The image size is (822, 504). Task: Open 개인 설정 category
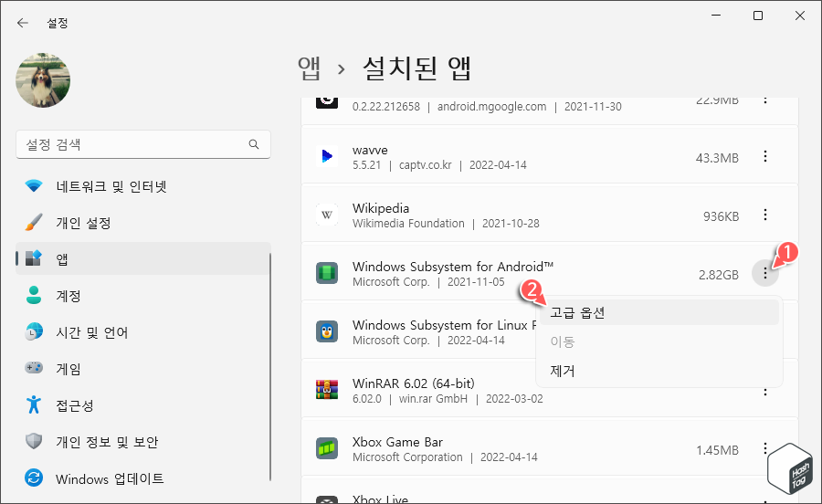tap(143, 223)
